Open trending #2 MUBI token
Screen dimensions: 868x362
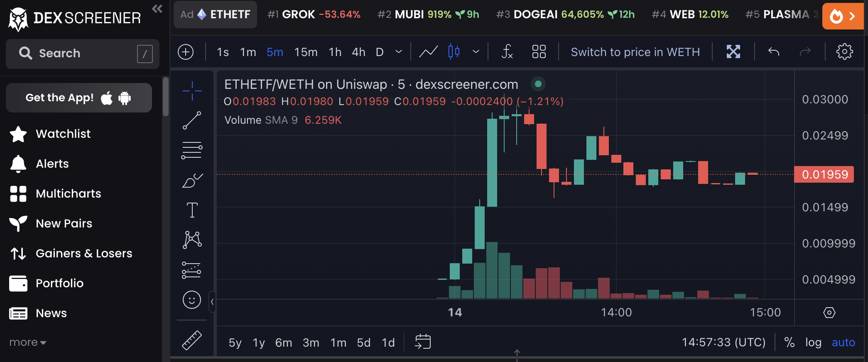pyautogui.click(x=428, y=15)
